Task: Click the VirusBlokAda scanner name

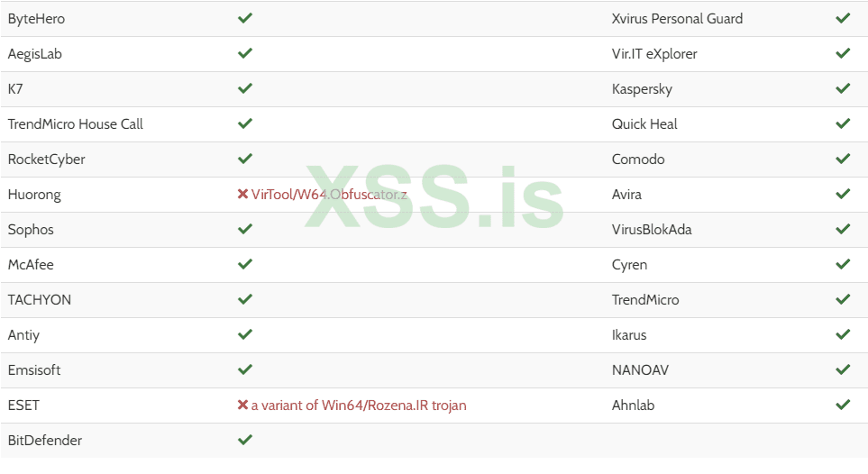Action: [x=652, y=230]
